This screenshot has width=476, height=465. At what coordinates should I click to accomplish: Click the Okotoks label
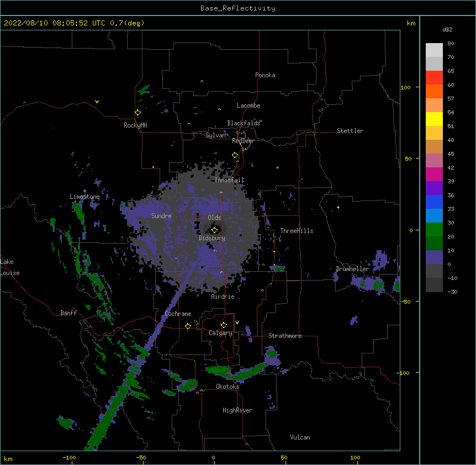228,387
